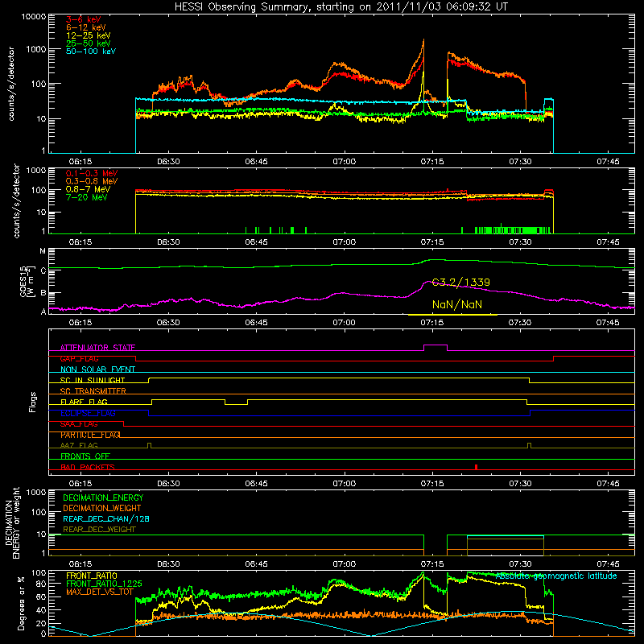
Task: Click the REAR_DEC_WEIGHT legend entry
Action: click(x=99, y=530)
